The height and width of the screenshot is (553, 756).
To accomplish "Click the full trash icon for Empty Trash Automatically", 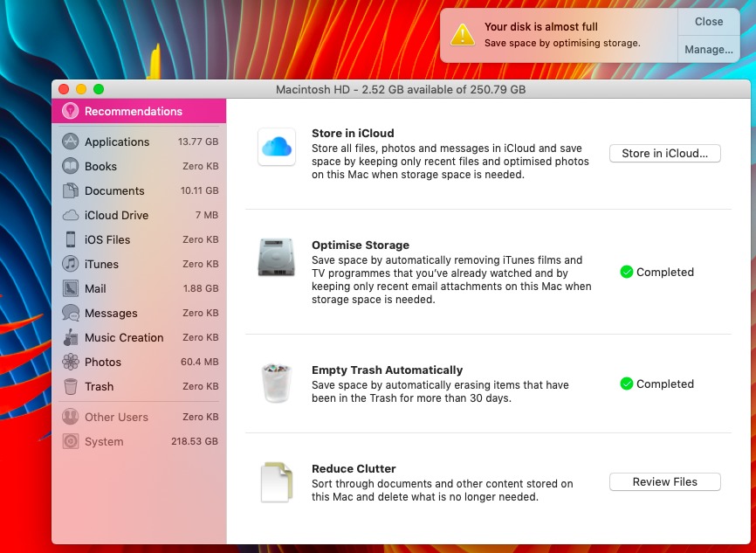I will tap(276, 384).
